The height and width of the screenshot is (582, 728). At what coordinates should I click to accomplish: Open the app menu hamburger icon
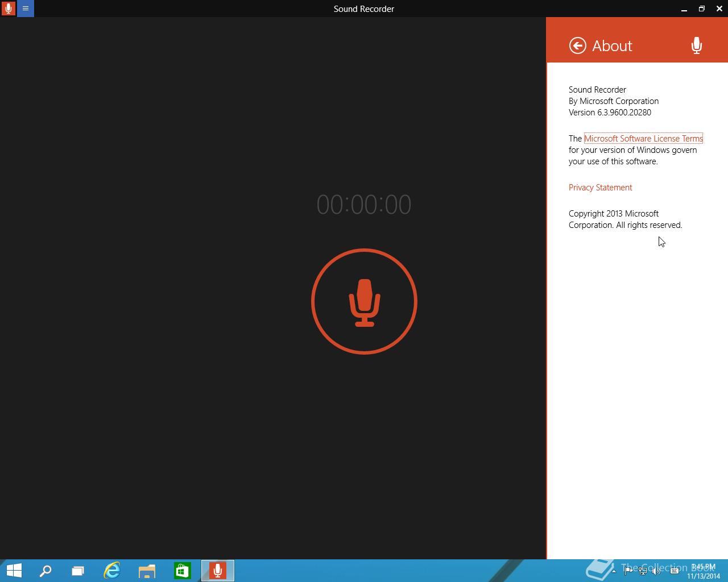pos(26,9)
